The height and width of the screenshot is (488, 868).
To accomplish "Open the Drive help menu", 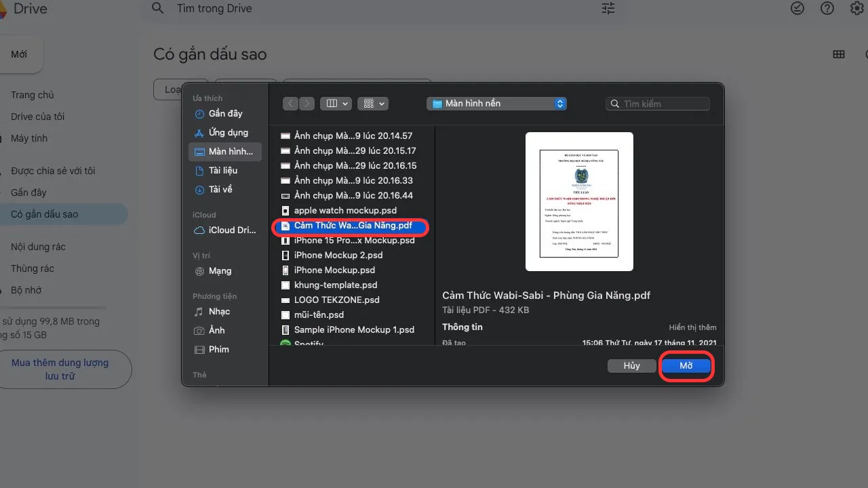I will tap(826, 8).
